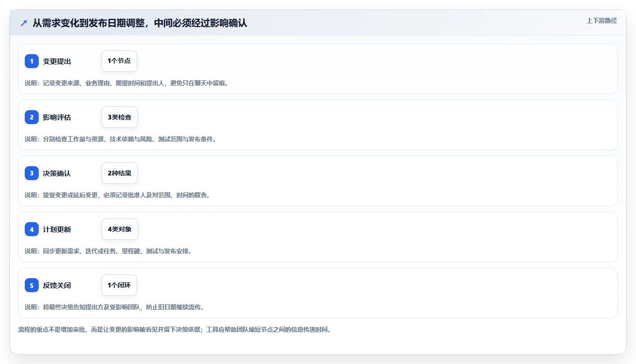Click the 3类检查 pill
Viewport: 636px width, 364px height.
pyautogui.click(x=119, y=117)
